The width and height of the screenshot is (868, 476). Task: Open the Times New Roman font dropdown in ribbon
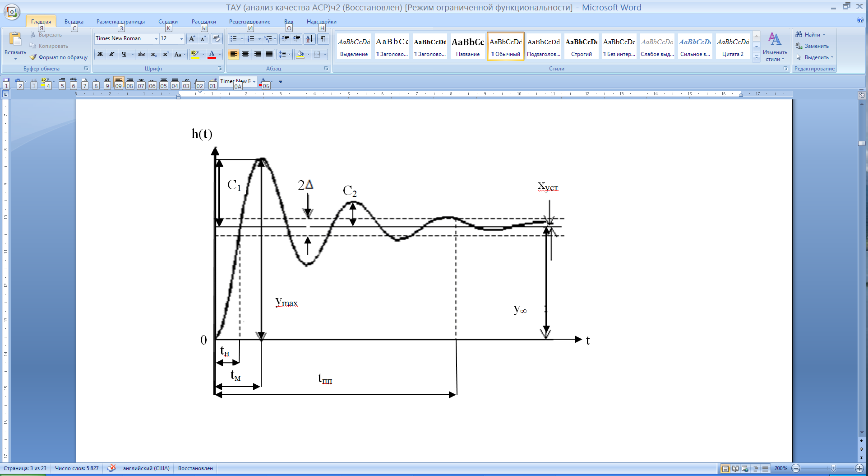[156, 39]
